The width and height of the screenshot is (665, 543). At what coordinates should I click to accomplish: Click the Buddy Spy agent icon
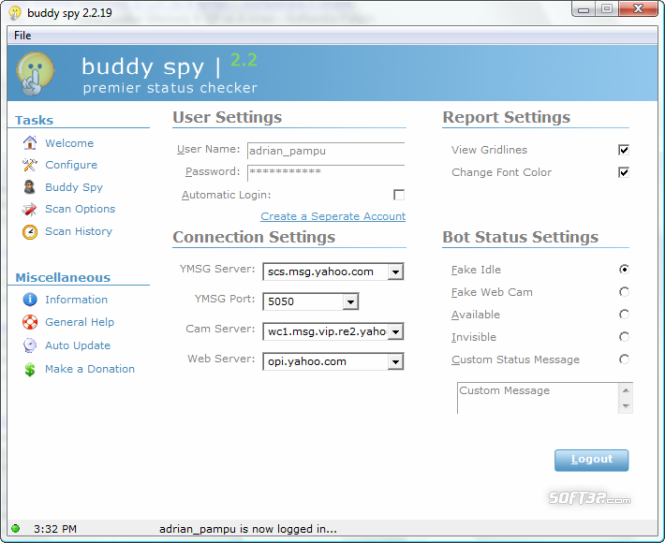coord(29,187)
